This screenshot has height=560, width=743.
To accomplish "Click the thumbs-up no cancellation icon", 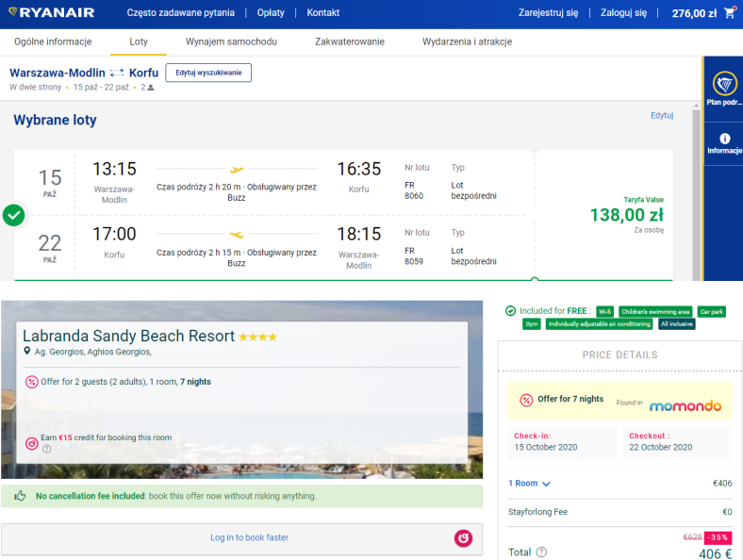I will 20,496.
